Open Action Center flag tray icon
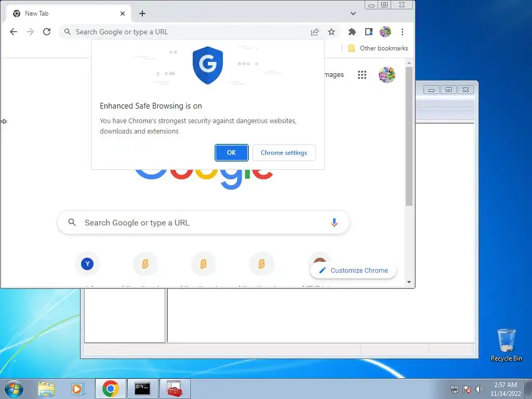 click(467, 389)
